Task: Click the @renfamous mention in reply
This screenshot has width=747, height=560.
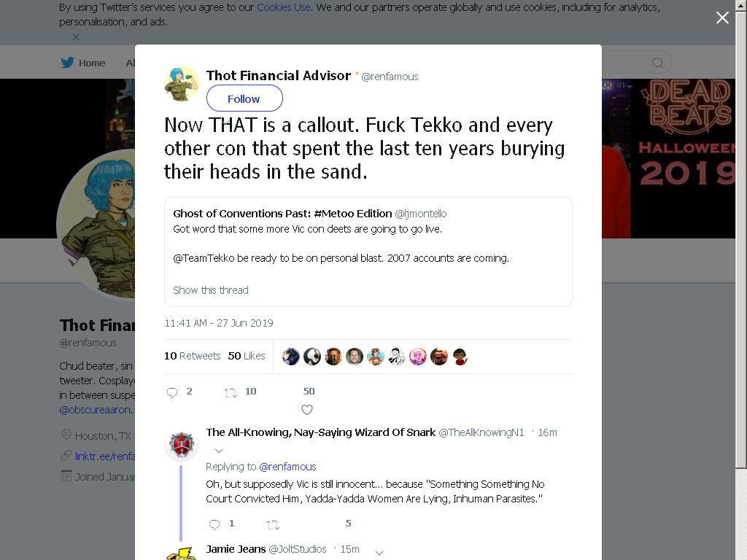Action: pos(287,467)
